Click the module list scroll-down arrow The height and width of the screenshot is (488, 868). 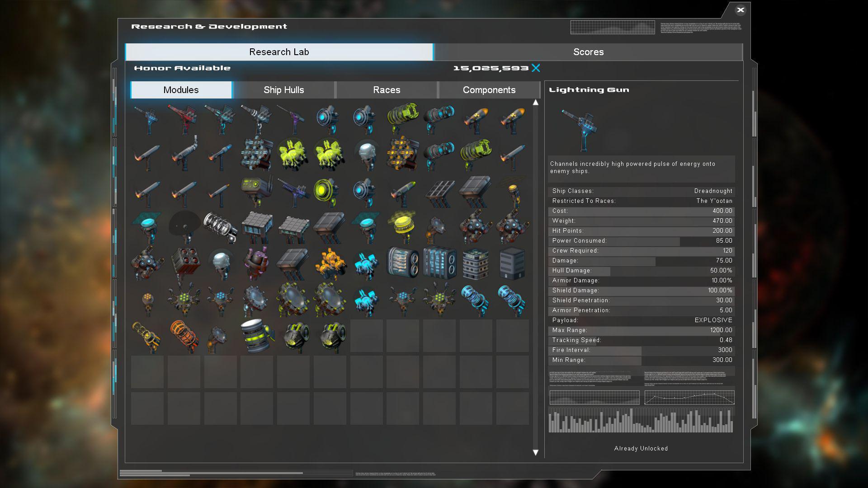click(536, 452)
